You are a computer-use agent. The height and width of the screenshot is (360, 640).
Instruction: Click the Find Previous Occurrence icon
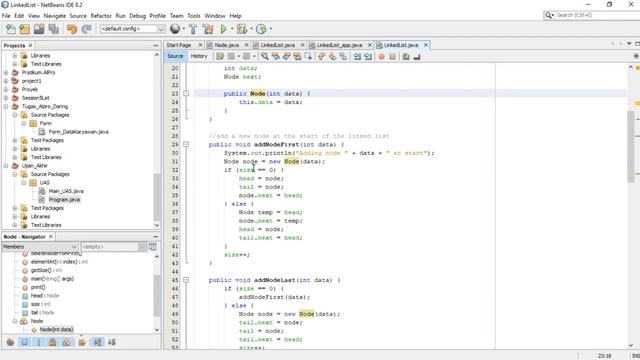(x=276, y=57)
